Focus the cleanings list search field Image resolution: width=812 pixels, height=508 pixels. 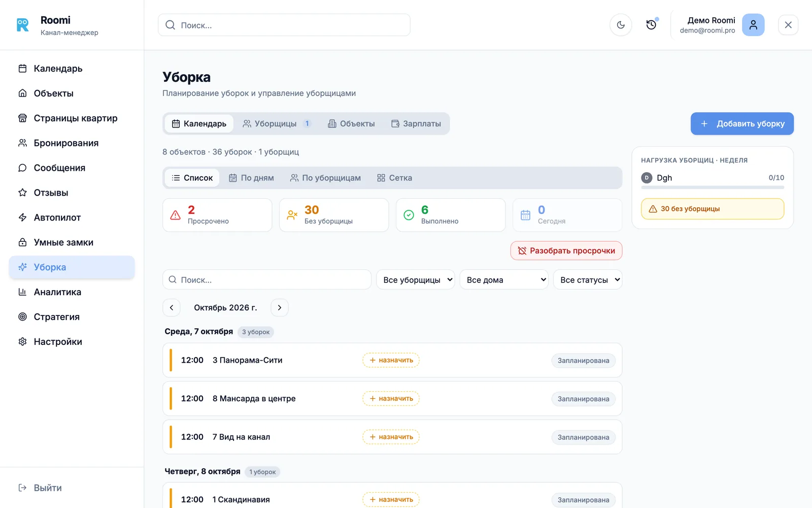[267, 279]
